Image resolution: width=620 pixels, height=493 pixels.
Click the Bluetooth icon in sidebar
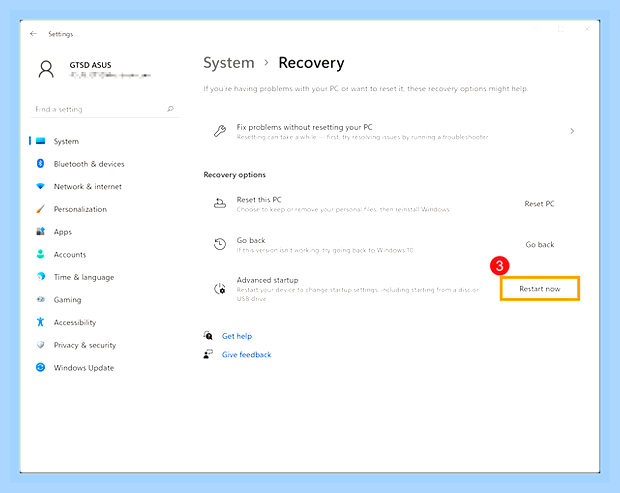click(40, 163)
